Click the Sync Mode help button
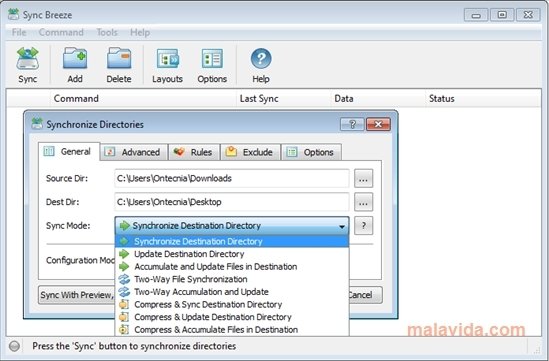The height and width of the screenshot is (361, 549). click(x=363, y=226)
